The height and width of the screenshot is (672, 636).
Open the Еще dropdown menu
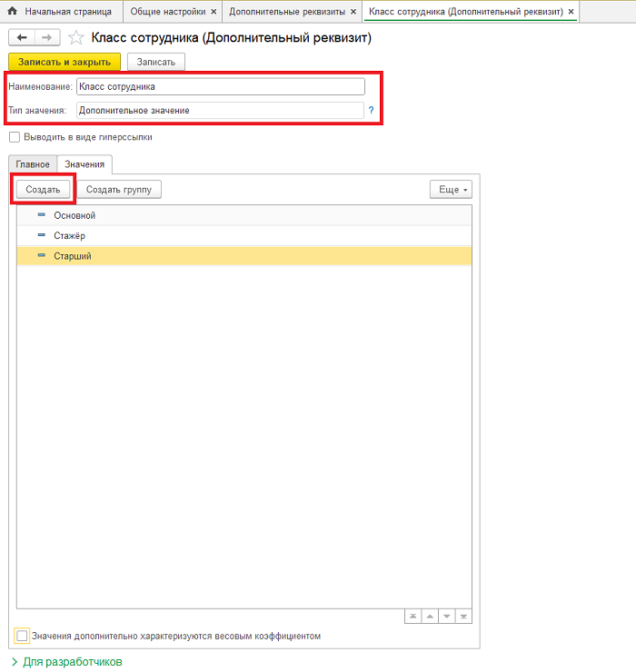(x=451, y=190)
